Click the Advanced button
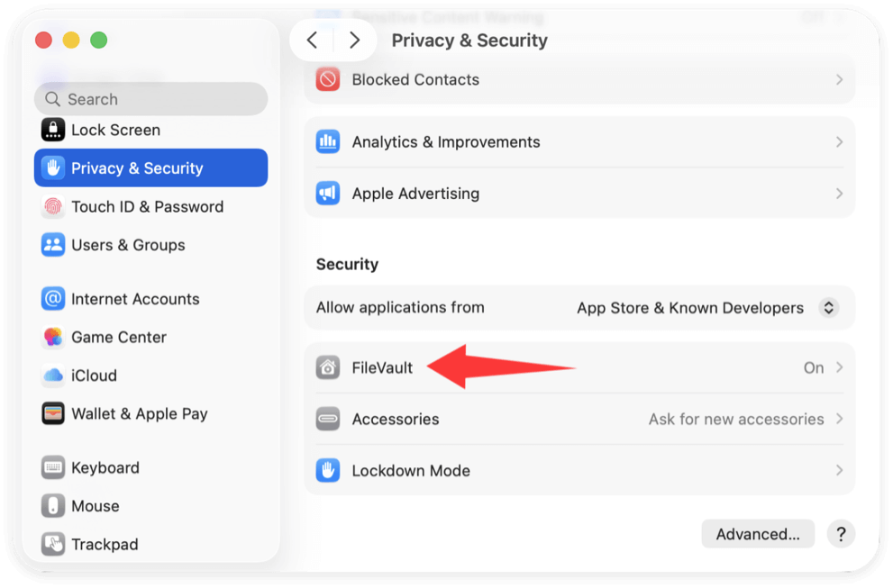This screenshot has height=588, width=893. (x=757, y=533)
